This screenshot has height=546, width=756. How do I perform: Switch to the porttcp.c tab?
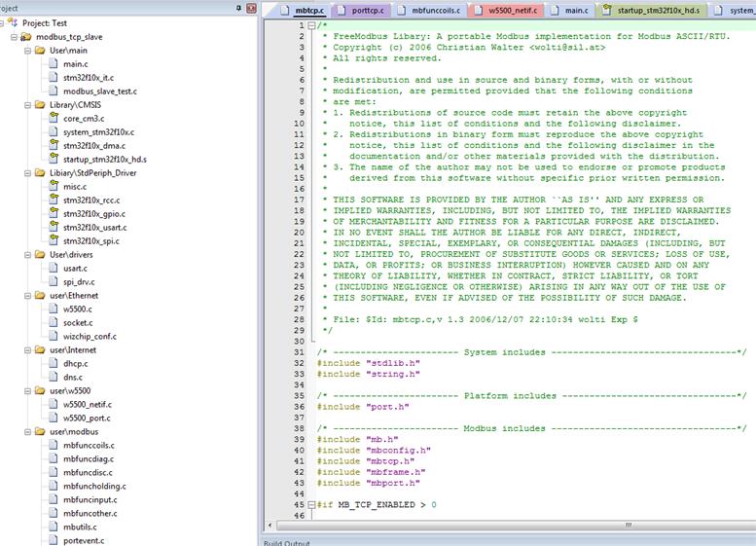click(x=367, y=10)
